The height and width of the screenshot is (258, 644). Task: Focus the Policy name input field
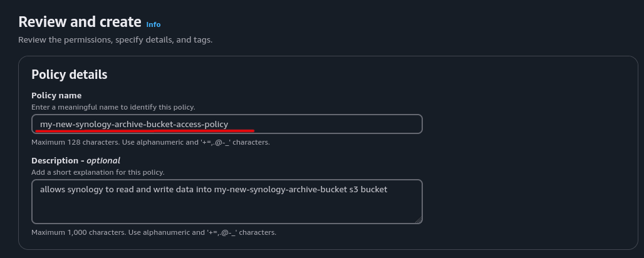[x=326, y=124]
